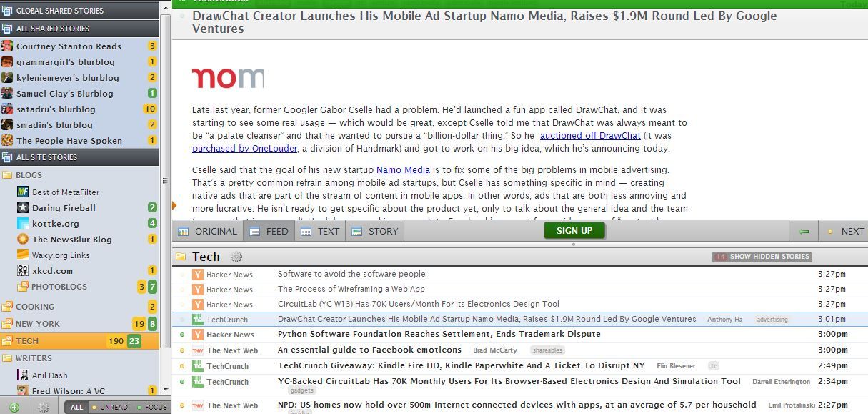Click kyleniemeyer's blurblog avatar
The width and height of the screenshot is (868, 414).
[7, 77]
